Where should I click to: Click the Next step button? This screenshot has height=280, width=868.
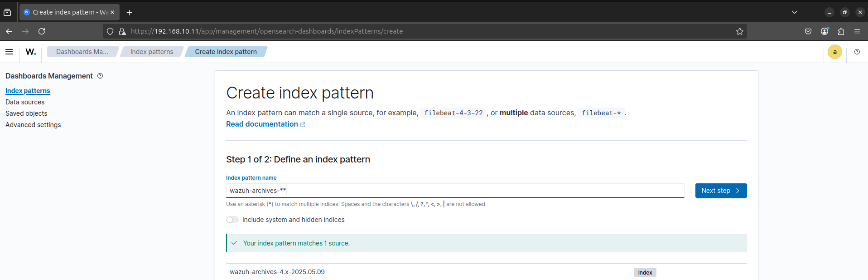[x=720, y=191]
